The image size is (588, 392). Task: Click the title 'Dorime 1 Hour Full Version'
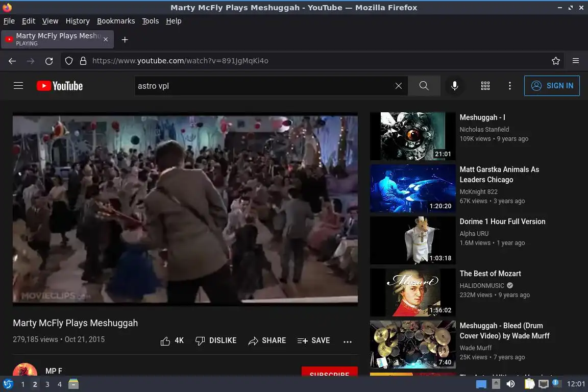click(x=502, y=222)
